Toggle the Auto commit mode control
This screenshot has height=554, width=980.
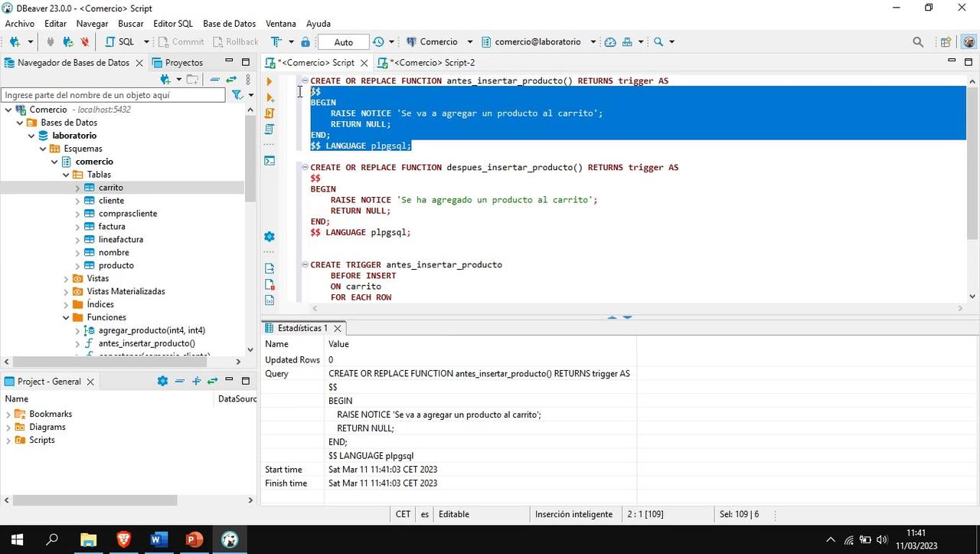click(343, 41)
